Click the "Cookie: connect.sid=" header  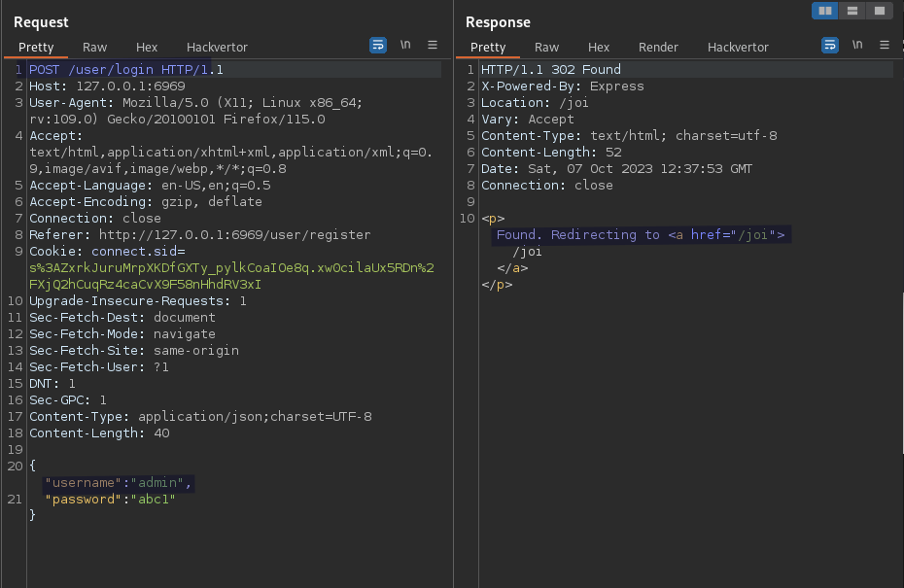(107, 252)
